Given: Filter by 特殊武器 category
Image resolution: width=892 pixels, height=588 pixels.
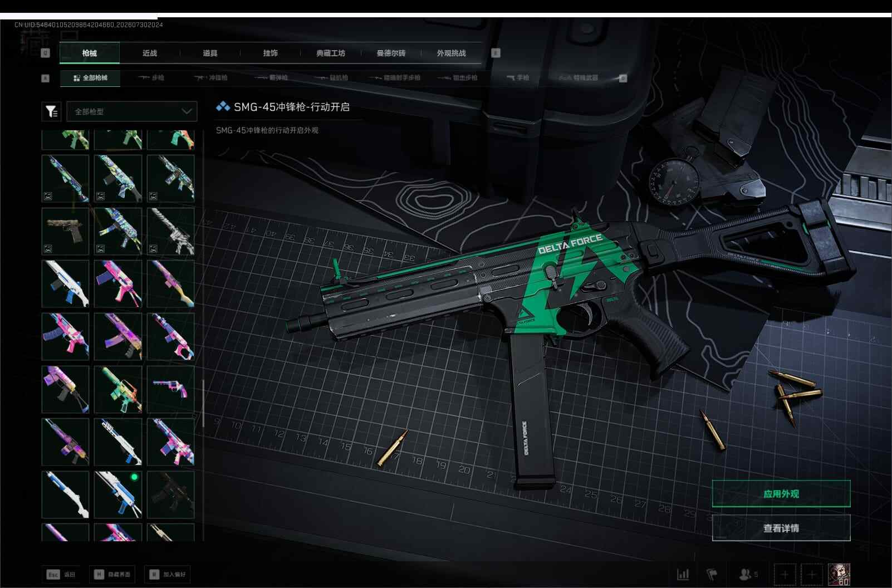Looking at the screenshot, I should click(579, 78).
